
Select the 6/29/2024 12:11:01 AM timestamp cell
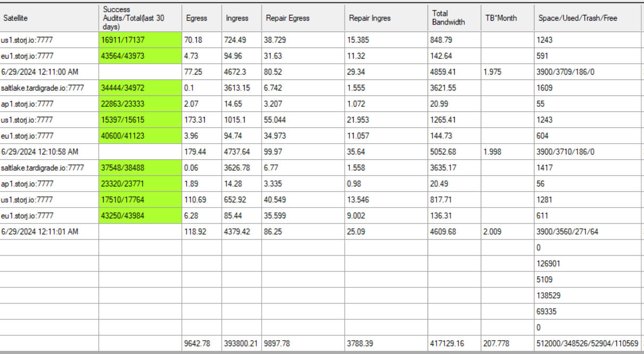(49, 232)
